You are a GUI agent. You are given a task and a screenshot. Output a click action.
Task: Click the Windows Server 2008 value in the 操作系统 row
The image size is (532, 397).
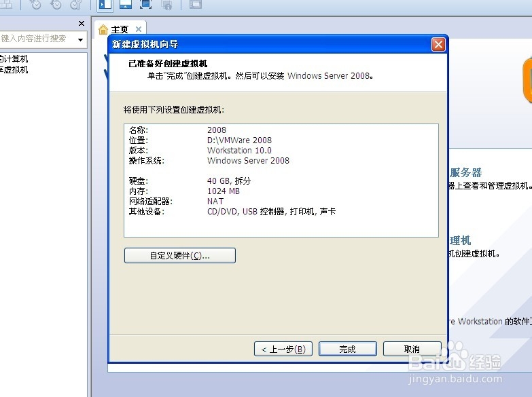click(x=249, y=161)
